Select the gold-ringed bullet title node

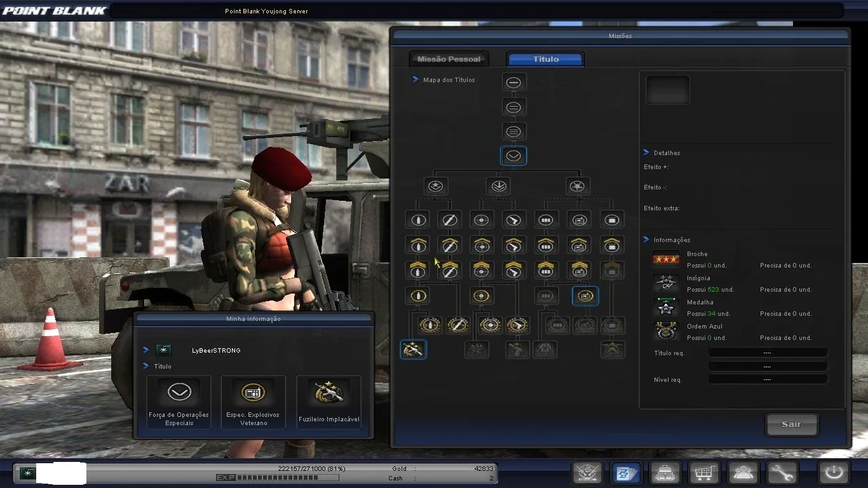(417, 295)
